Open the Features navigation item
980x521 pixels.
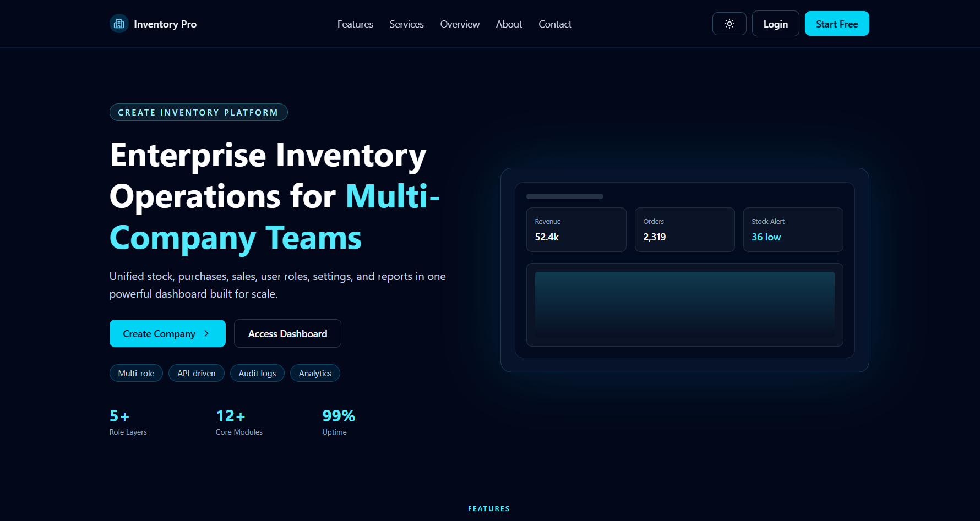355,24
